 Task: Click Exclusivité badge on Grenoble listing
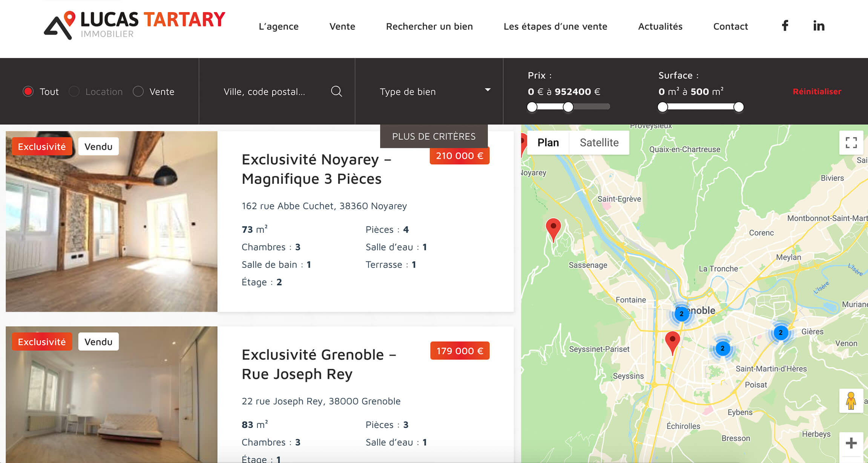42,342
